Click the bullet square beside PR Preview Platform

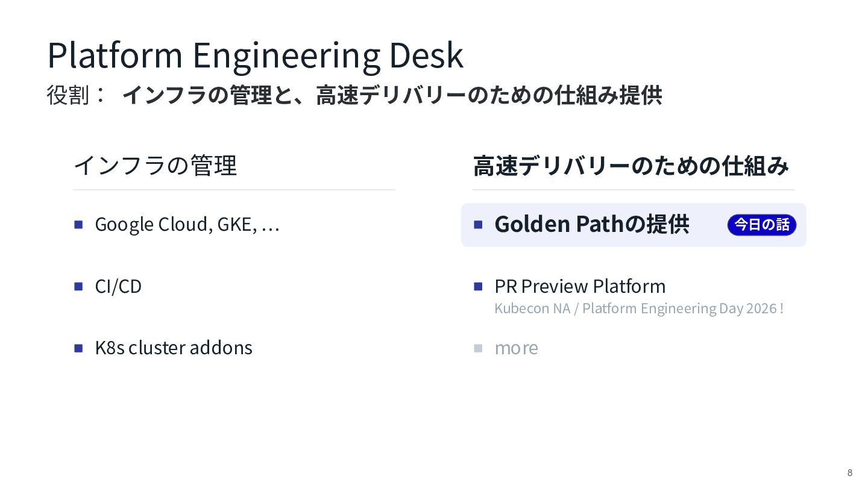pos(479,286)
